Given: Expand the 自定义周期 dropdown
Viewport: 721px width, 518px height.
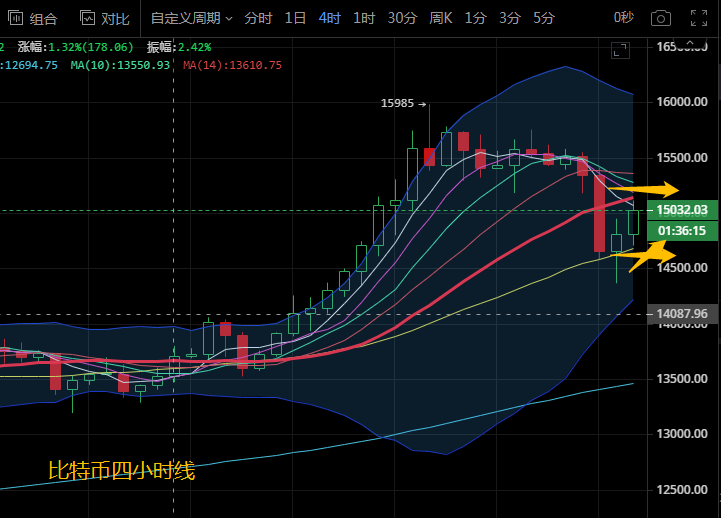Looking at the screenshot, I should pos(190,18).
